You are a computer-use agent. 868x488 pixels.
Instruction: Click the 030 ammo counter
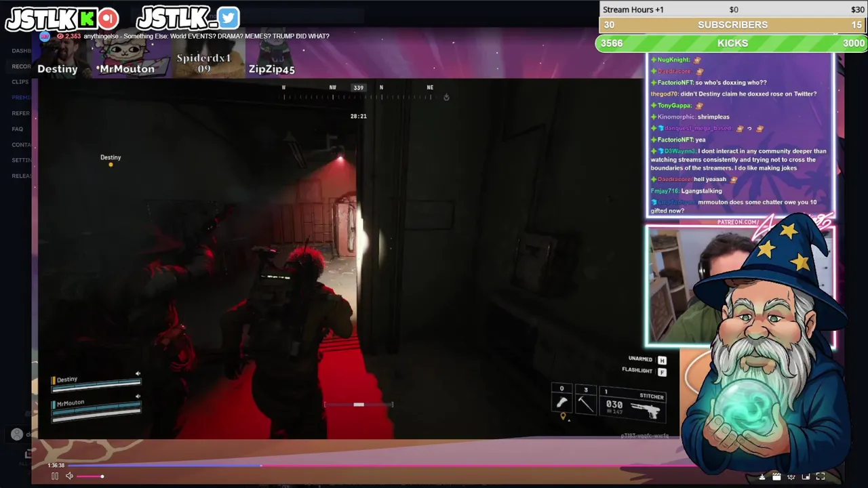coord(614,405)
